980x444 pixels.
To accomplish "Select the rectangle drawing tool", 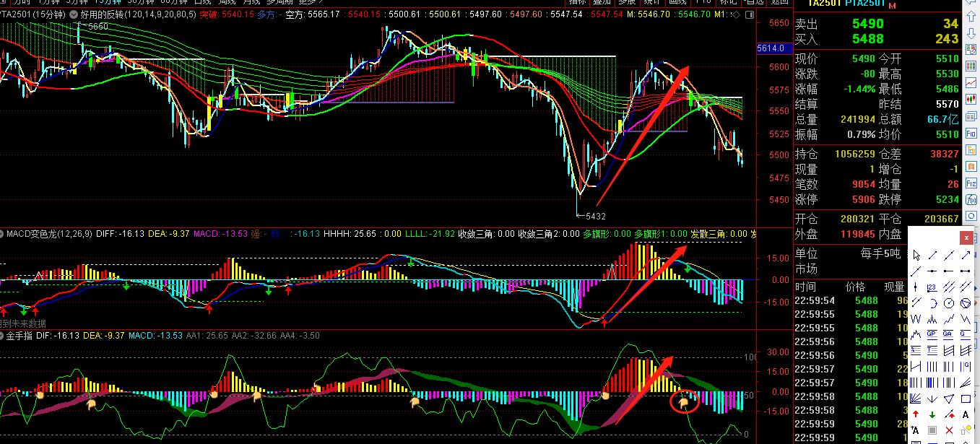I will [966, 398].
